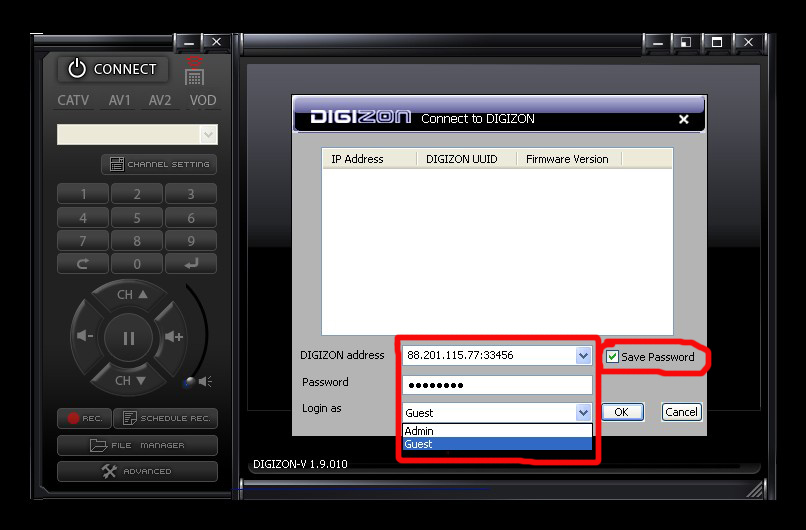Image resolution: width=806 pixels, height=530 pixels.
Task: Open FILE MANAGER
Action: click(137, 445)
